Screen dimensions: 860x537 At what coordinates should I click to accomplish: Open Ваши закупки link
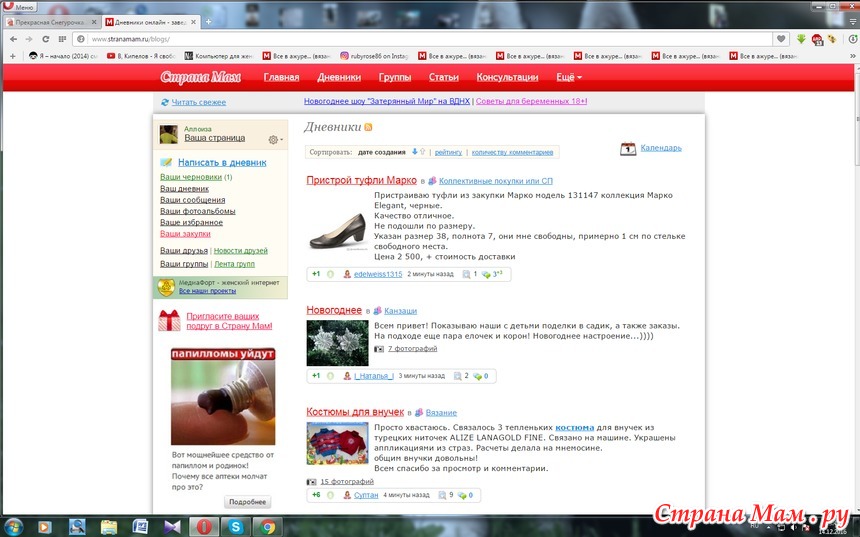click(x=185, y=234)
